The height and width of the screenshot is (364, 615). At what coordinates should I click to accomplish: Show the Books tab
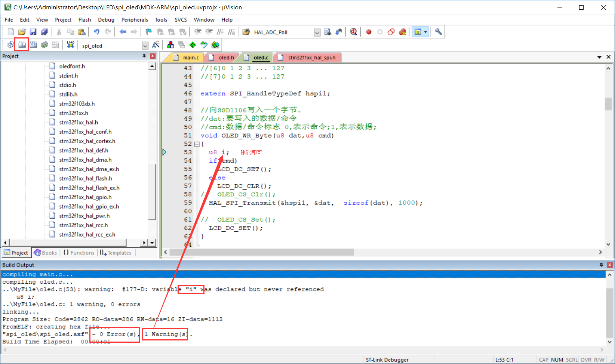pyautogui.click(x=46, y=253)
